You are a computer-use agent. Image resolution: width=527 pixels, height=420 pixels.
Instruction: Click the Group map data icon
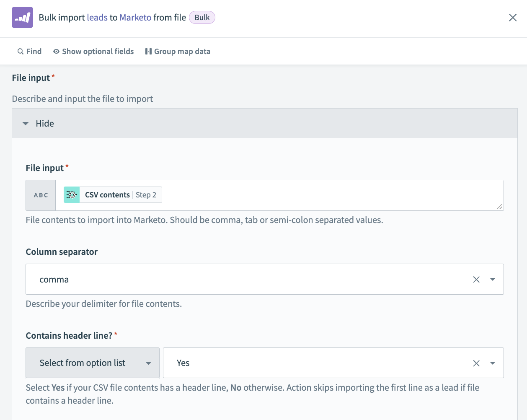tap(148, 52)
